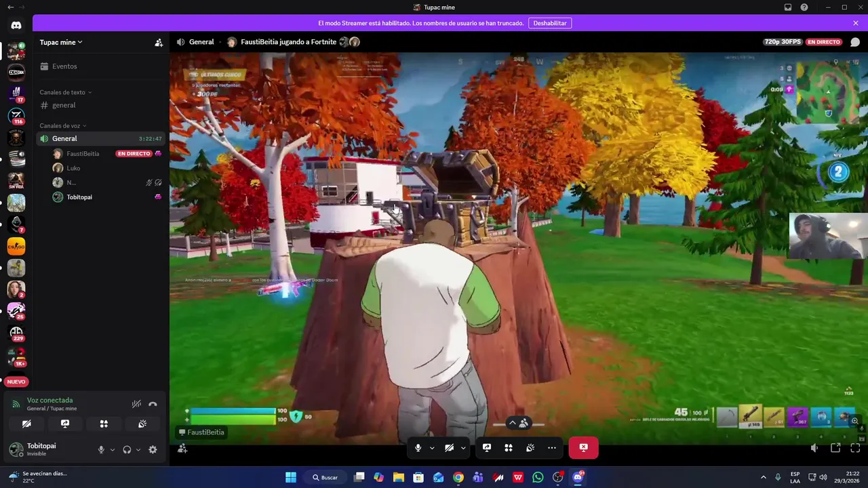
Task: Open chat bubble icon at top right
Action: click(x=855, y=42)
